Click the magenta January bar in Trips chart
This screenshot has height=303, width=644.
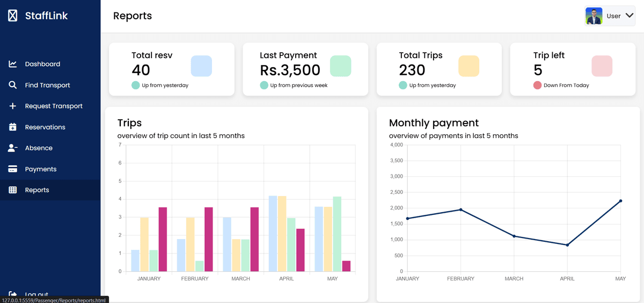(163, 240)
